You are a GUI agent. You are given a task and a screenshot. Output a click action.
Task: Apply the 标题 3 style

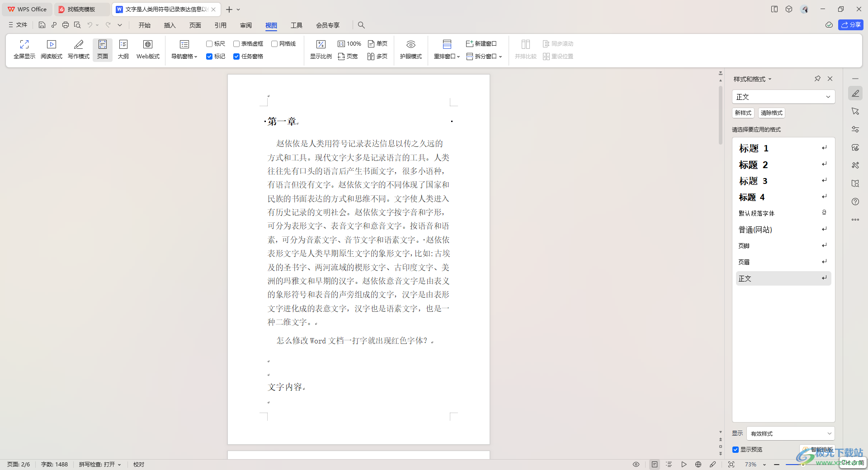click(783, 181)
